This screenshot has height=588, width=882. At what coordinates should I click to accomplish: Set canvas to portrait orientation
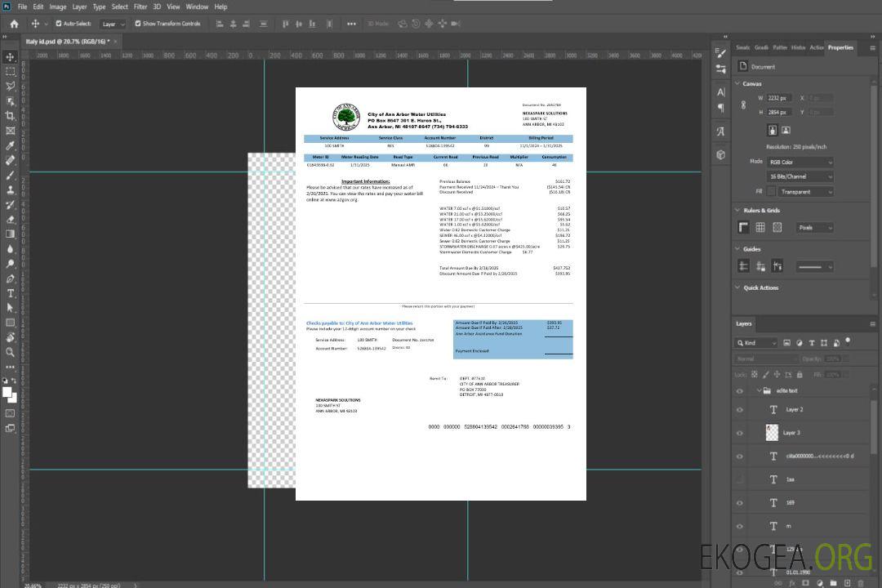coord(773,130)
